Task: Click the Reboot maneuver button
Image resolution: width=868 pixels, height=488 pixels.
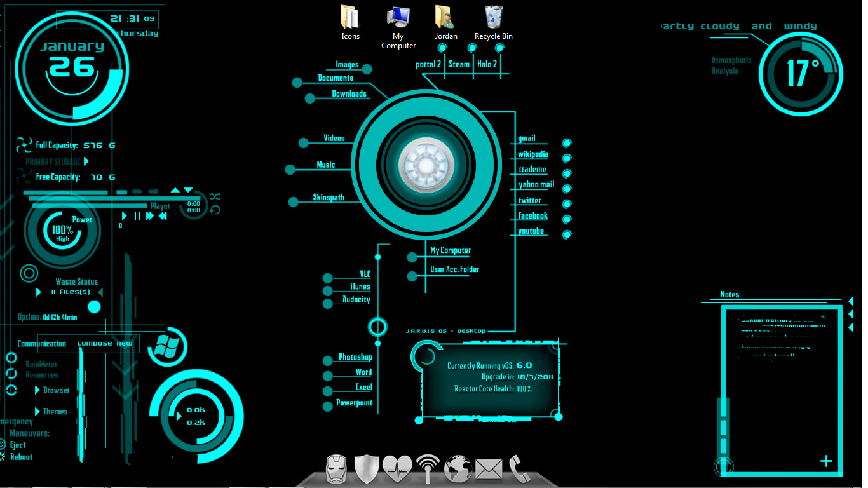Action: pyautogui.click(x=22, y=457)
